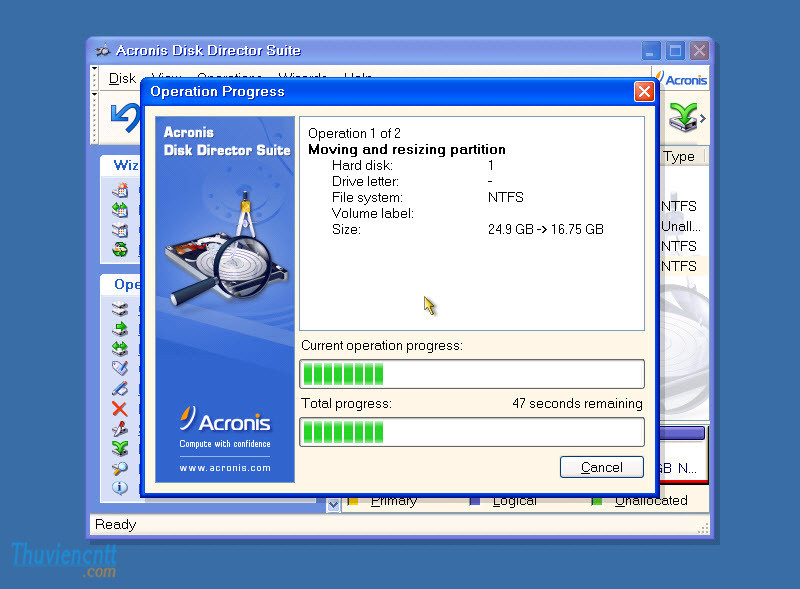
Task: Click the '47 seconds remaining' text
Action: [578, 403]
